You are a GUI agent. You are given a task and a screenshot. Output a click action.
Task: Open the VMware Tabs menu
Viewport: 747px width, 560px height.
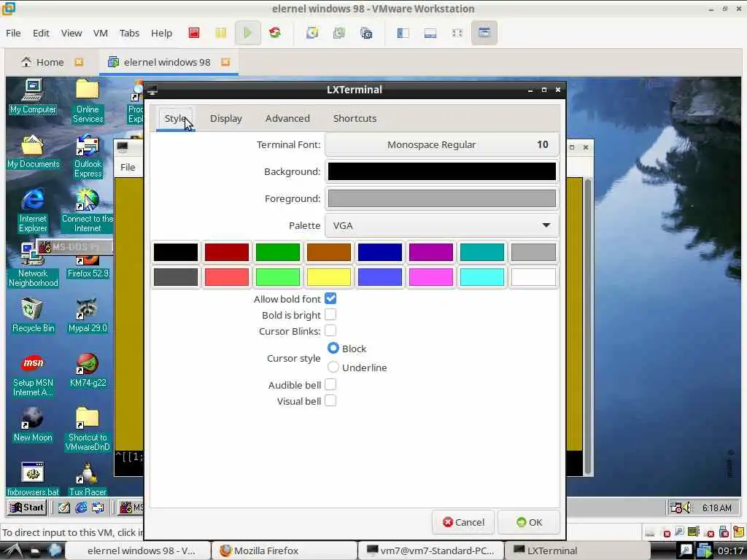[x=129, y=33]
